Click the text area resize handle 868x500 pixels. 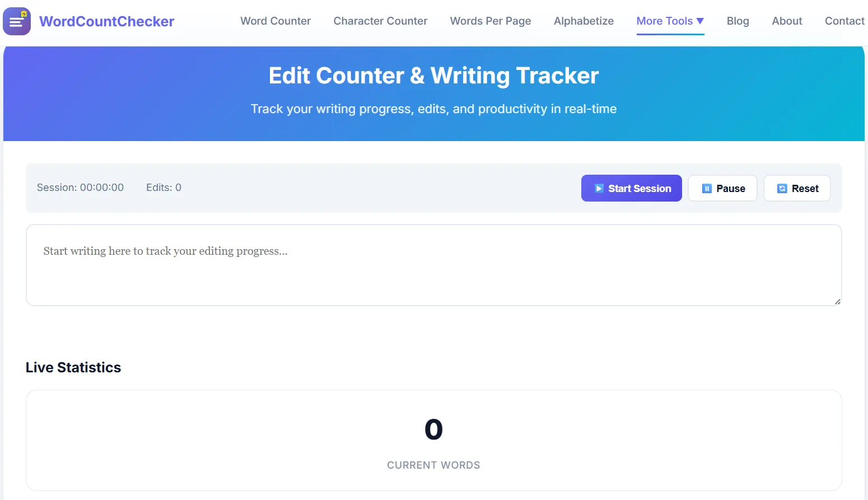(x=837, y=301)
